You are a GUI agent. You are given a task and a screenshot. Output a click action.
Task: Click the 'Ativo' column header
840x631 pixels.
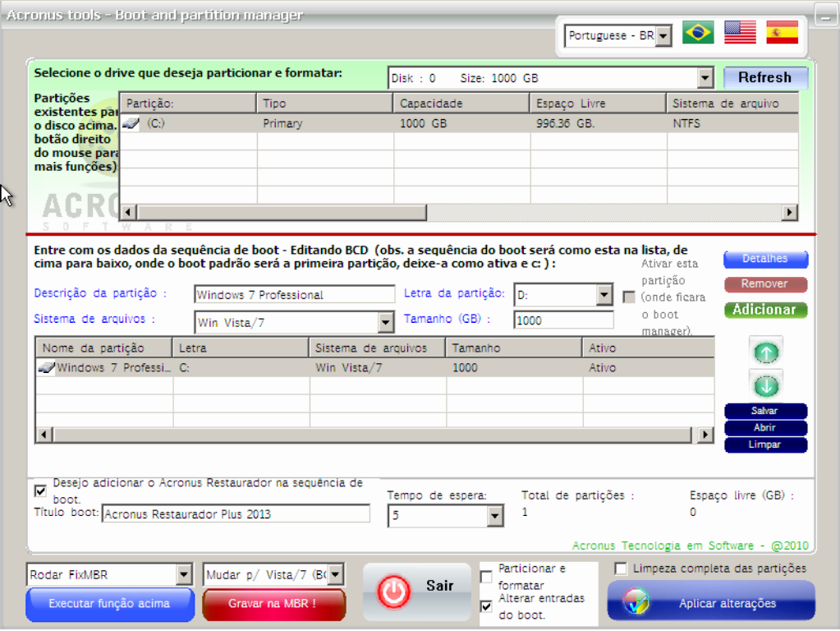pyautogui.click(x=649, y=348)
